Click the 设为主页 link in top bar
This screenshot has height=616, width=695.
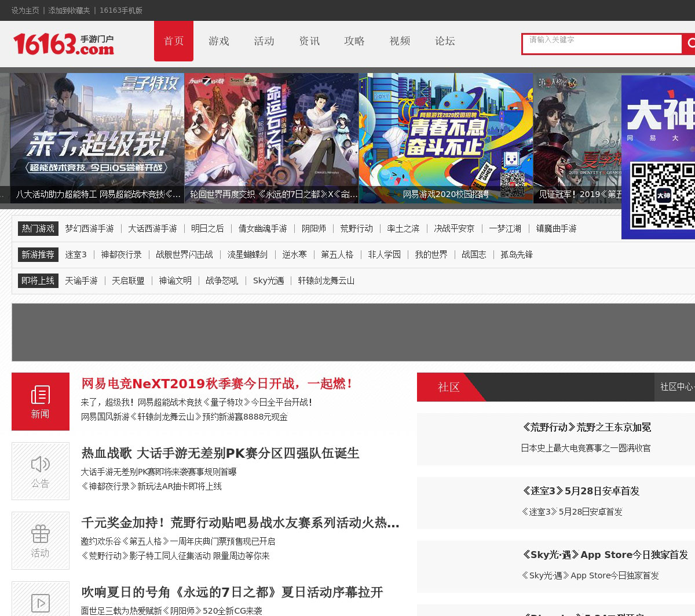tap(25, 10)
